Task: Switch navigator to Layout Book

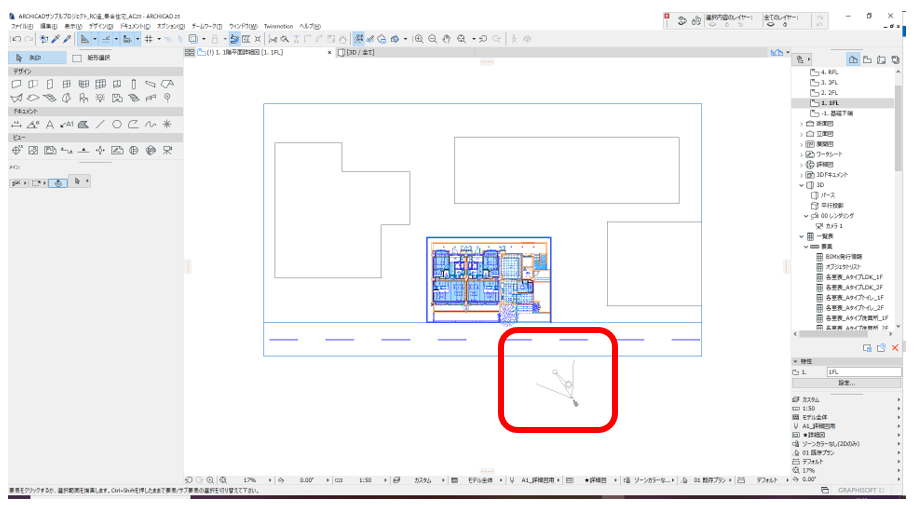Action: 881,59
